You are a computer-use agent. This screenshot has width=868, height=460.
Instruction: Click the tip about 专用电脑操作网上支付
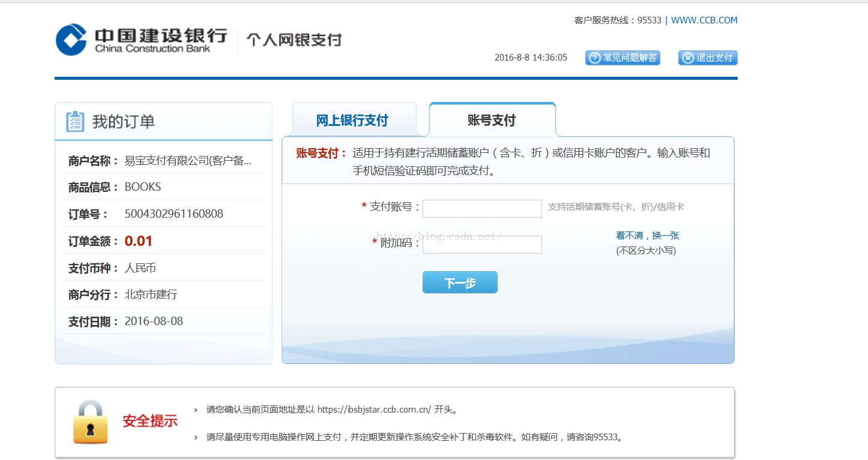pos(415,437)
